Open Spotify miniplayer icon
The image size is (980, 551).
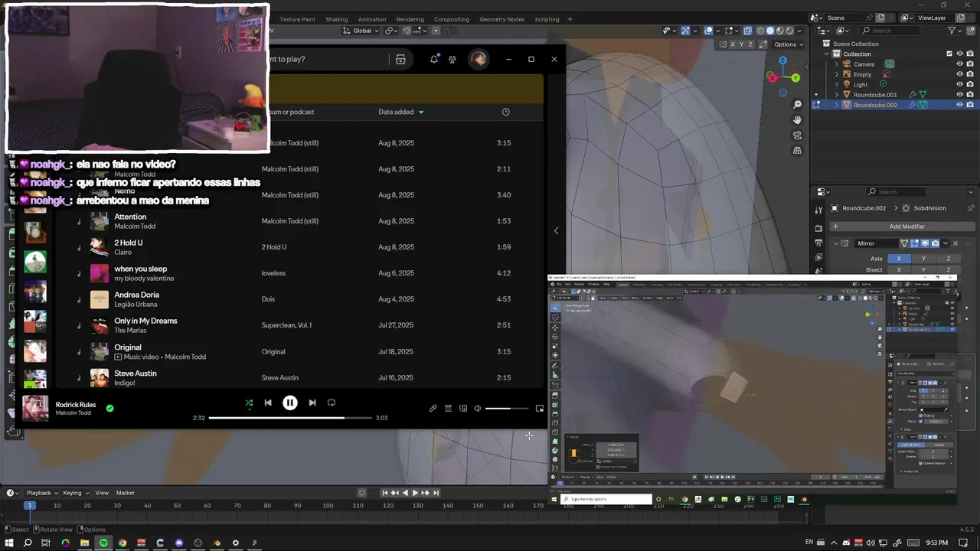point(539,409)
